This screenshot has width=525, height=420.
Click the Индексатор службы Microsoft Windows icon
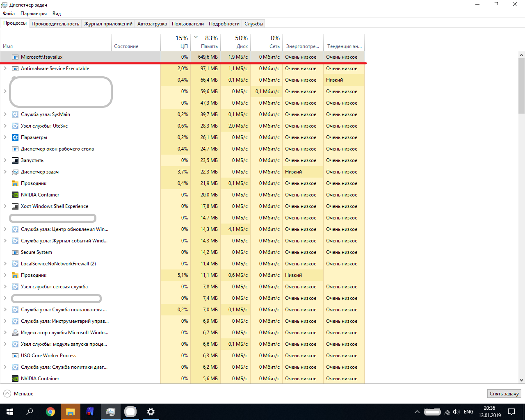[x=15, y=333]
